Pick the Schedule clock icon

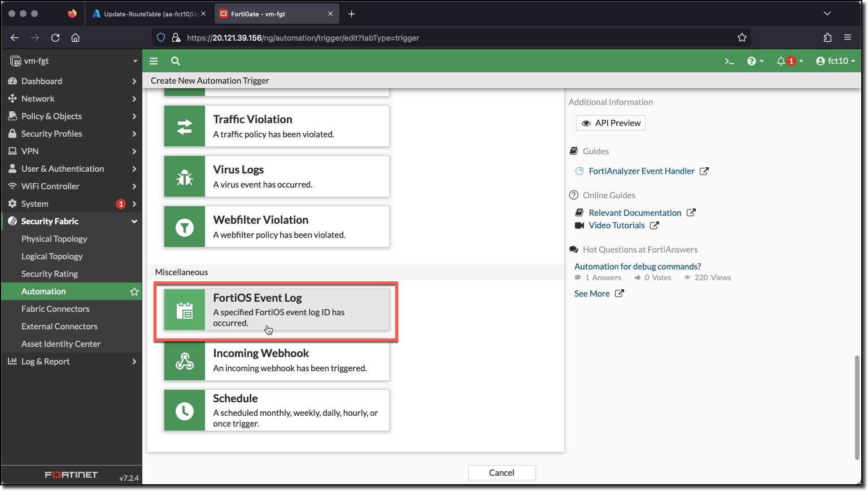pyautogui.click(x=185, y=411)
